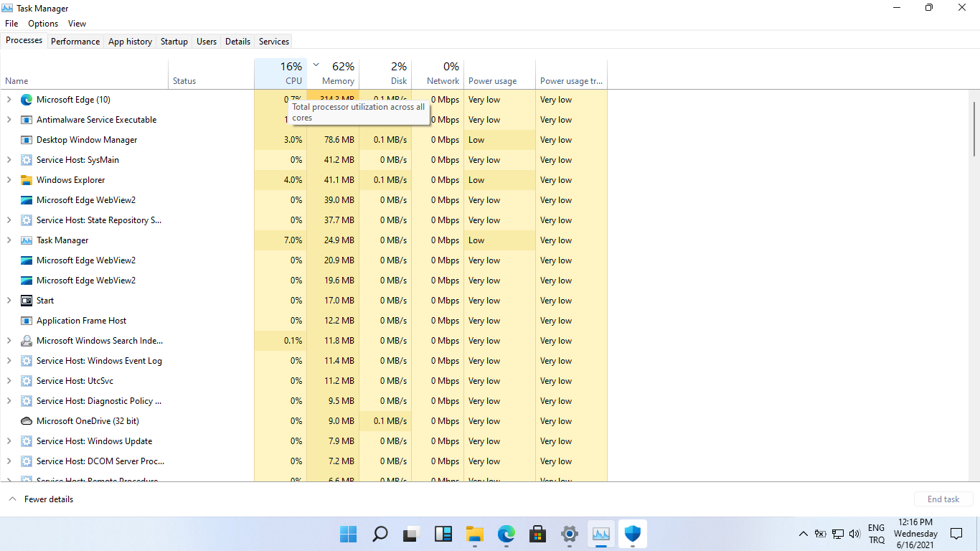This screenshot has width=980, height=551.
Task: Open Task View on the taskbar
Action: tap(411, 534)
